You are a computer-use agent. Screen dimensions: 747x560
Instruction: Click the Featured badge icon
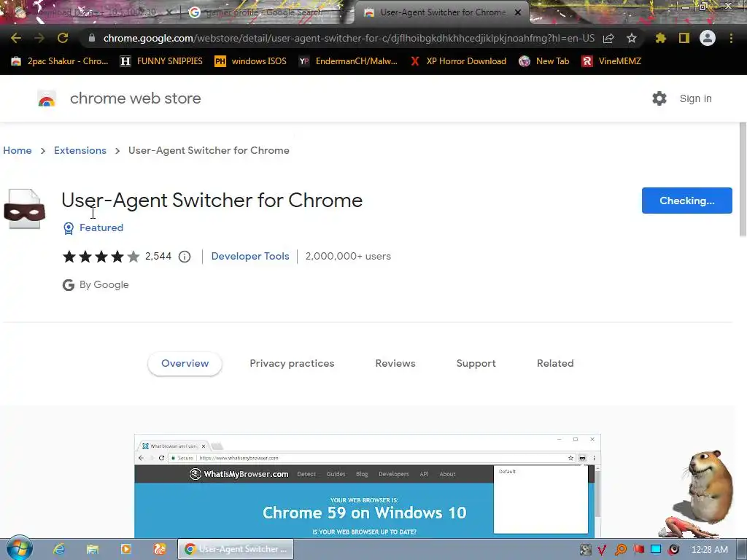pyautogui.click(x=69, y=228)
